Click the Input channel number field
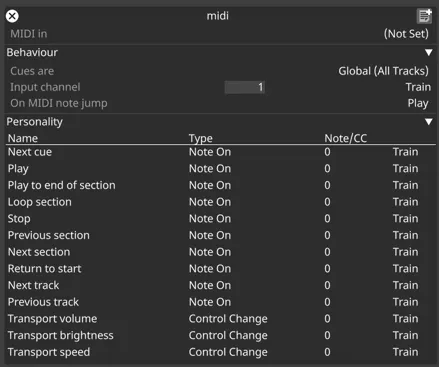 coord(245,87)
